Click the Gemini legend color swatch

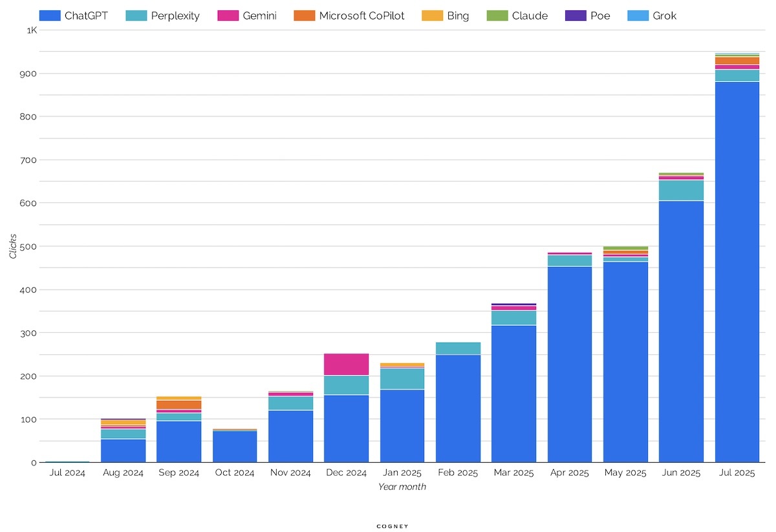pyautogui.click(x=228, y=16)
